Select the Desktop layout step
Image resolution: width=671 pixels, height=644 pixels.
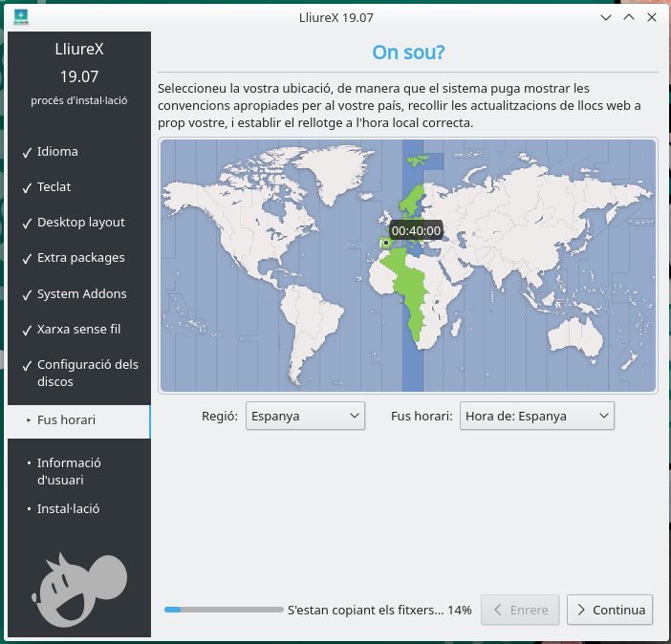click(x=81, y=223)
